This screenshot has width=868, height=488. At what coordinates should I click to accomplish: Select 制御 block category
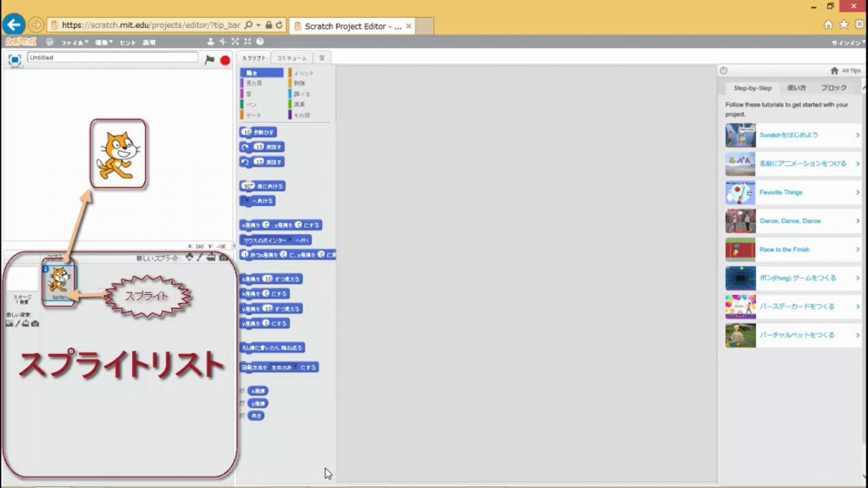[309, 83]
